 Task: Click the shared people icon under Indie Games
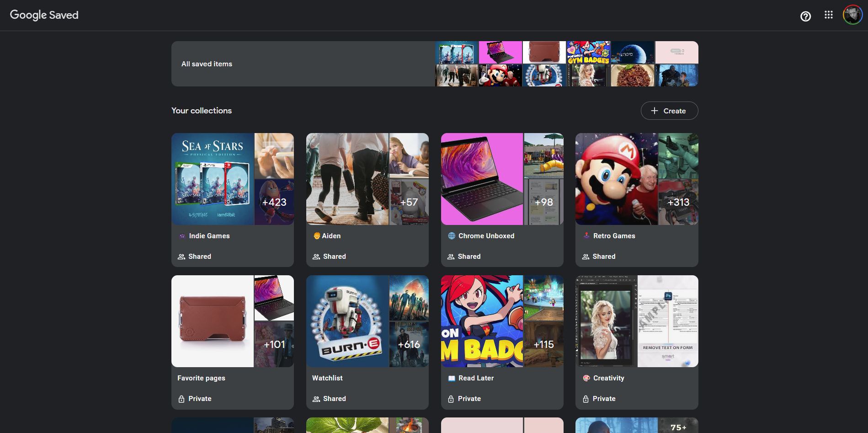(181, 257)
